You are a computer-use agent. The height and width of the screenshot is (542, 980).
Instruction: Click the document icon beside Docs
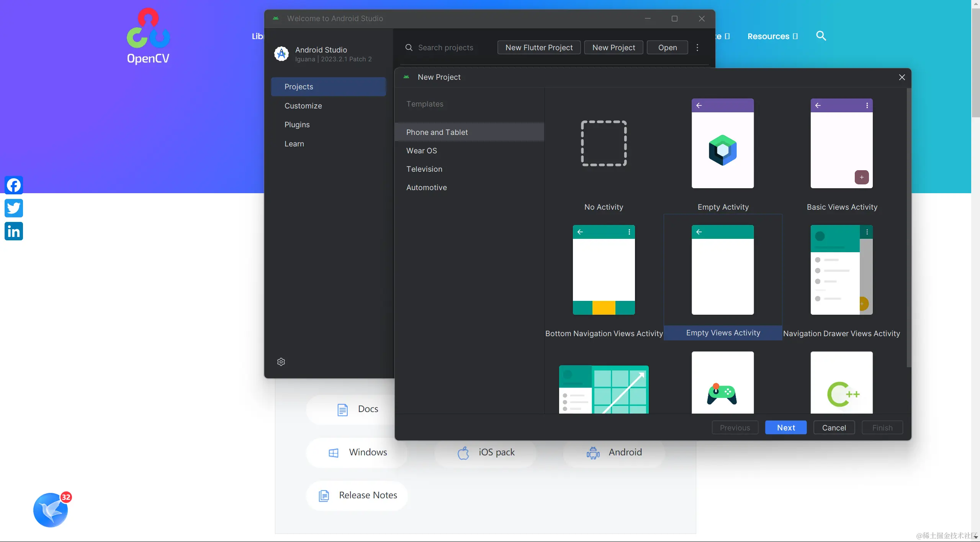pyautogui.click(x=342, y=409)
